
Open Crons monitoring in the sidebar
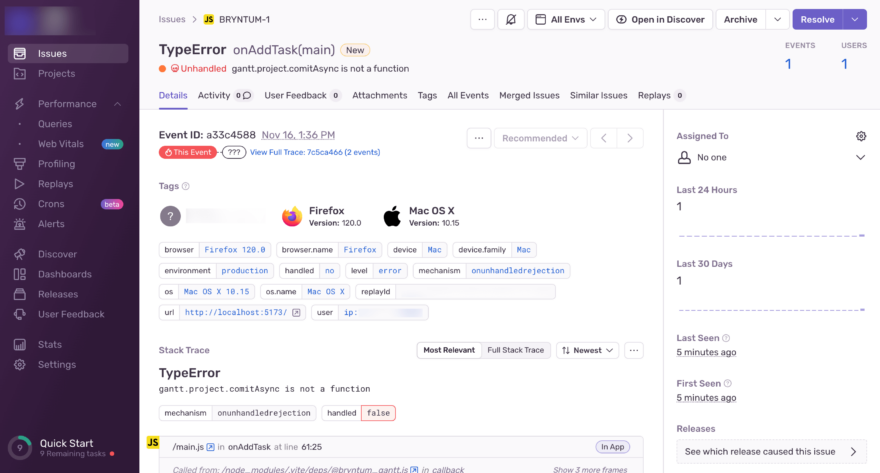click(x=51, y=204)
